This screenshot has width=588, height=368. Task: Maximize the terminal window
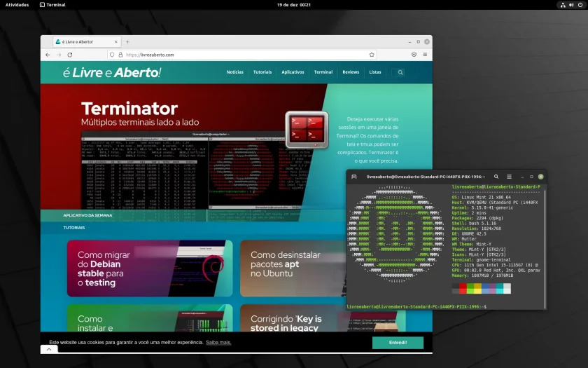tap(531, 177)
